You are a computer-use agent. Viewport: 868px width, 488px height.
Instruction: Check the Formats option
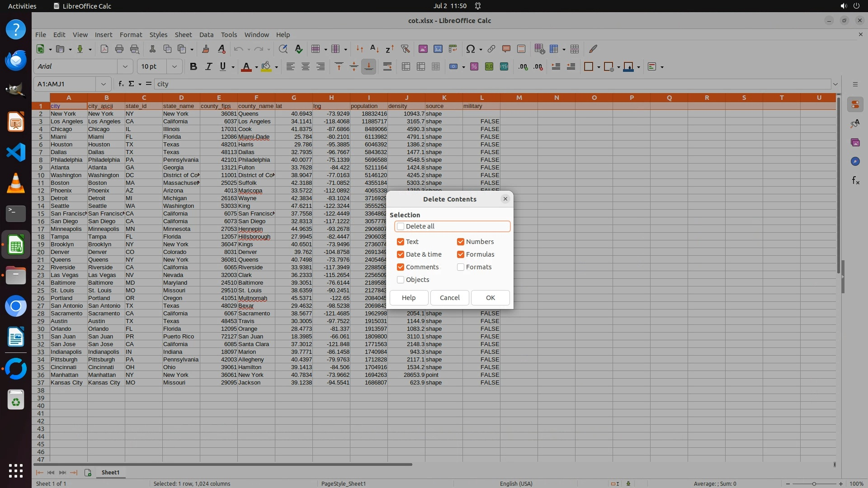click(461, 267)
